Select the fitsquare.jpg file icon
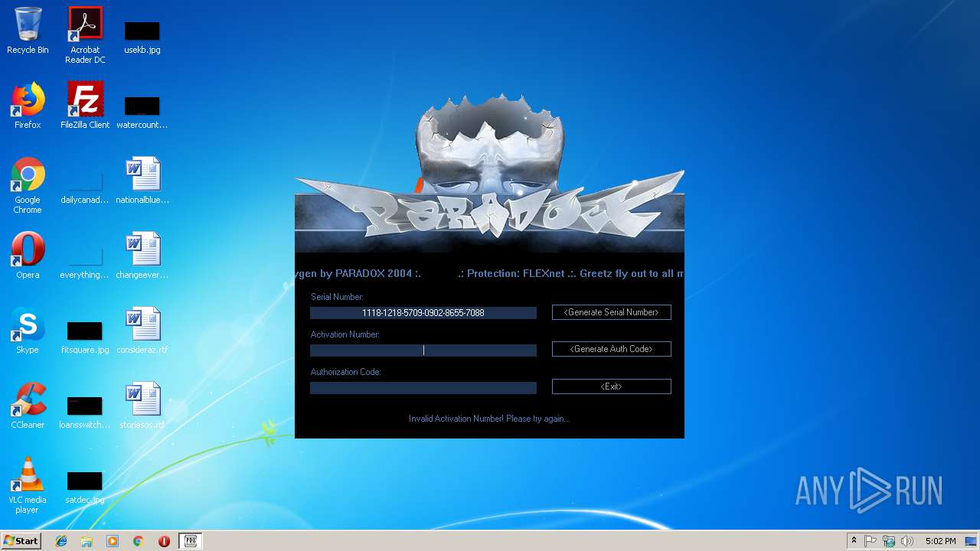The height and width of the screenshot is (551, 980). coord(85,337)
